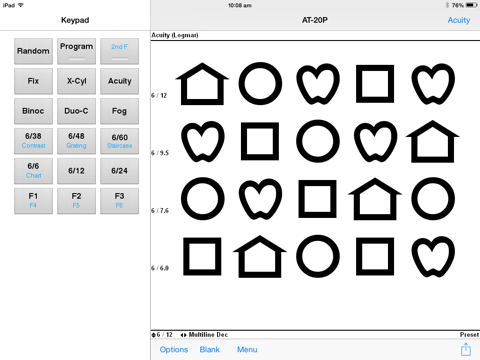Click the house symbol in 6/6.0 row
This screenshot has width=480, height=360.
tap(260, 257)
